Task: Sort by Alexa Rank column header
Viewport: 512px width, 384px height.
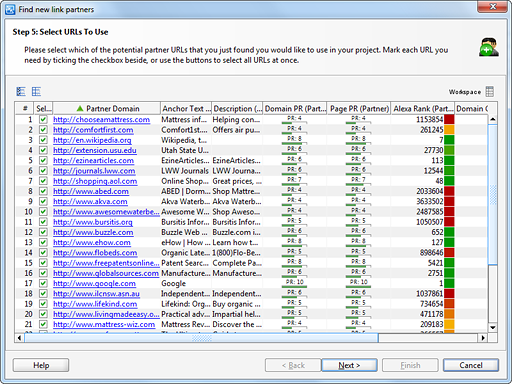Action: [423, 108]
